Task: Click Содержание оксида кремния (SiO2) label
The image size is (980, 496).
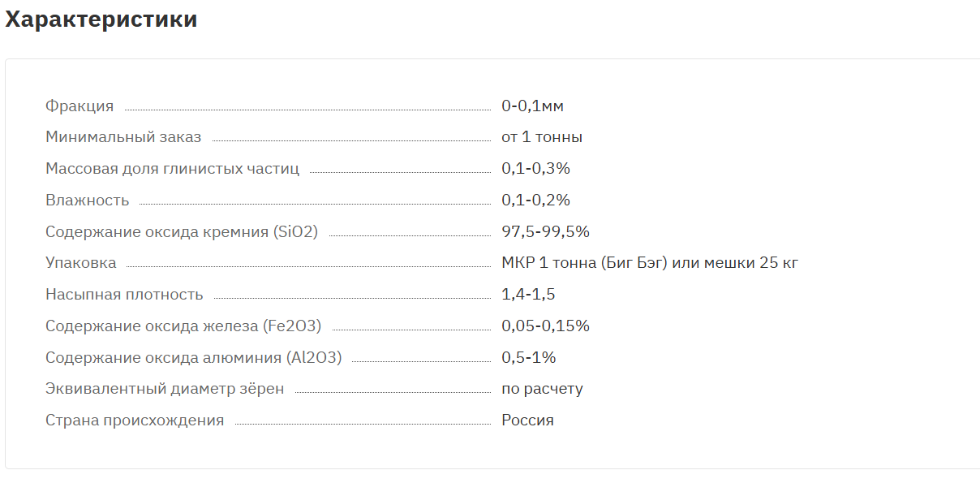Action: [x=182, y=232]
